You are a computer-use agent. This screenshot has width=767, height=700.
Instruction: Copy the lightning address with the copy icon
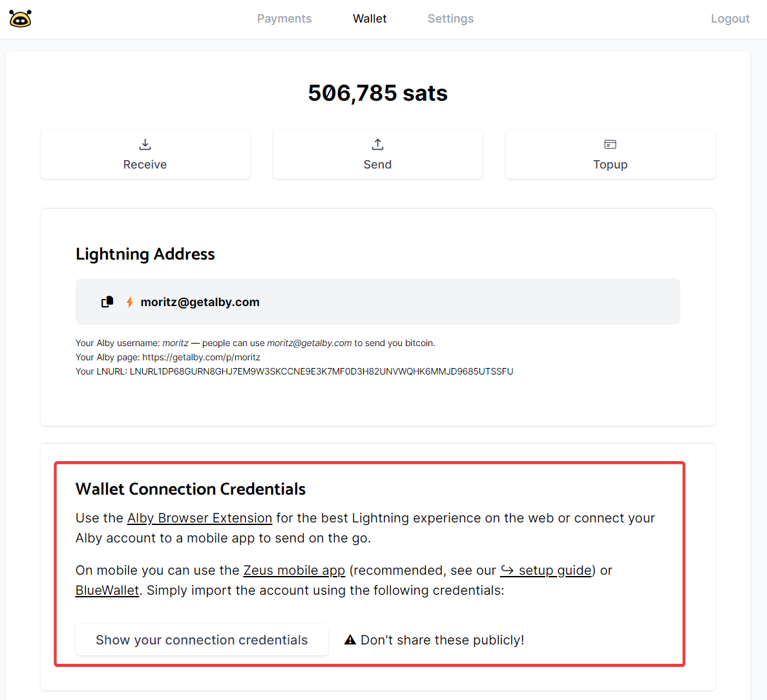107,302
